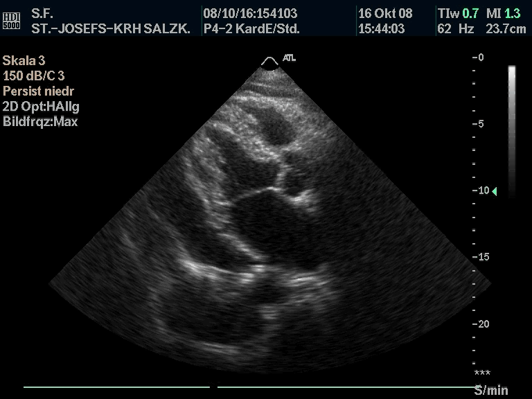Click hospital name ST.-JOSEFS-KRH SALZK.

tap(111, 29)
